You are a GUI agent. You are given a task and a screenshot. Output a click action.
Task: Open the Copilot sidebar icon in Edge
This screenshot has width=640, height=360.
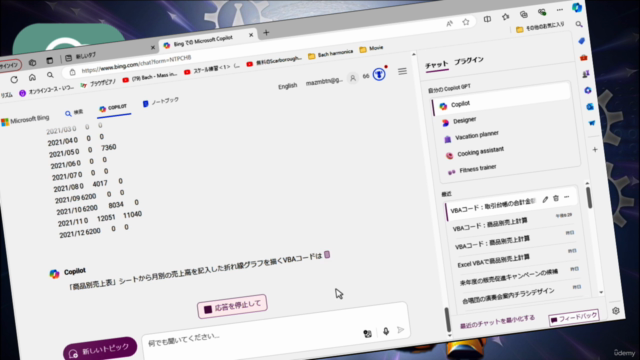pyautogui.click(x=577, y=7)
